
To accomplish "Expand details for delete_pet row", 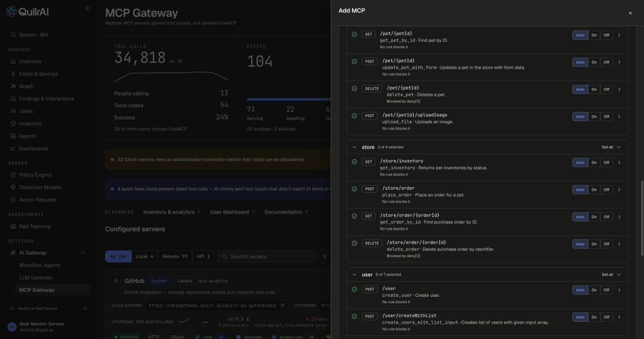I will pos(619,89).
